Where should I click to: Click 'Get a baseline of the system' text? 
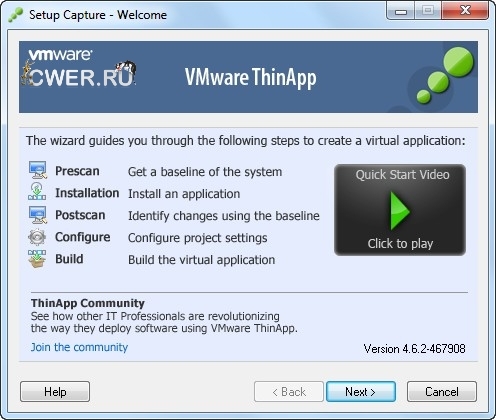pyautogui.click(x=205, y=172)
